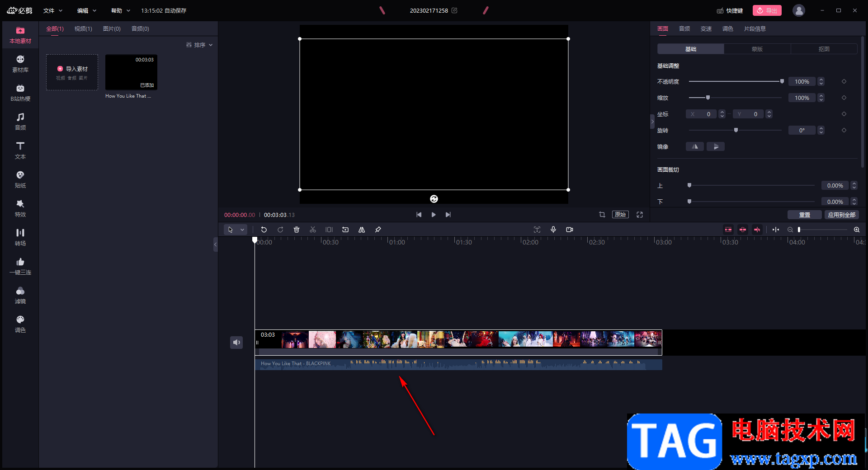Switch to the 音频(0) media tab

pos(140,28)
